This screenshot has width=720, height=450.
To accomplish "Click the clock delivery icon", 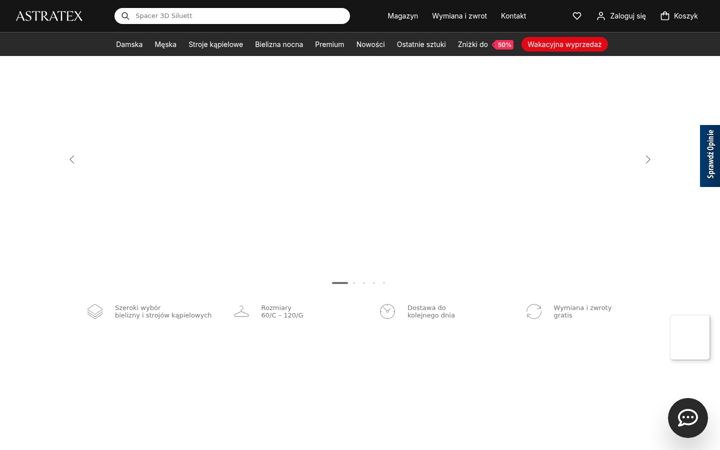I will [387, 311].
